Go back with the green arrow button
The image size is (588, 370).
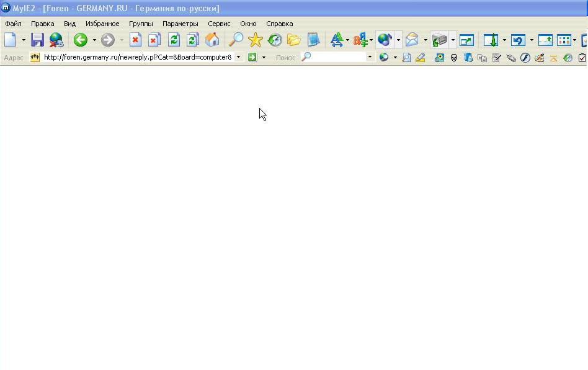80,40
